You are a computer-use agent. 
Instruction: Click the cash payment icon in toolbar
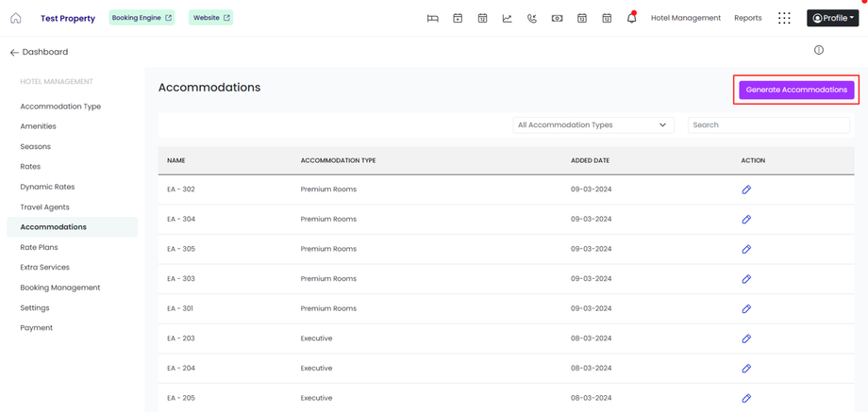point(557,18)
